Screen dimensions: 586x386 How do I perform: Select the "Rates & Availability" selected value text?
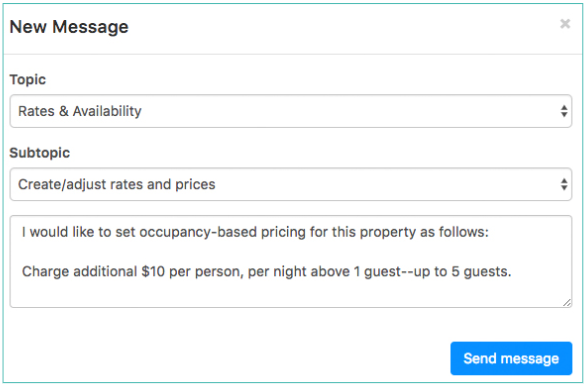pos(80,111)
